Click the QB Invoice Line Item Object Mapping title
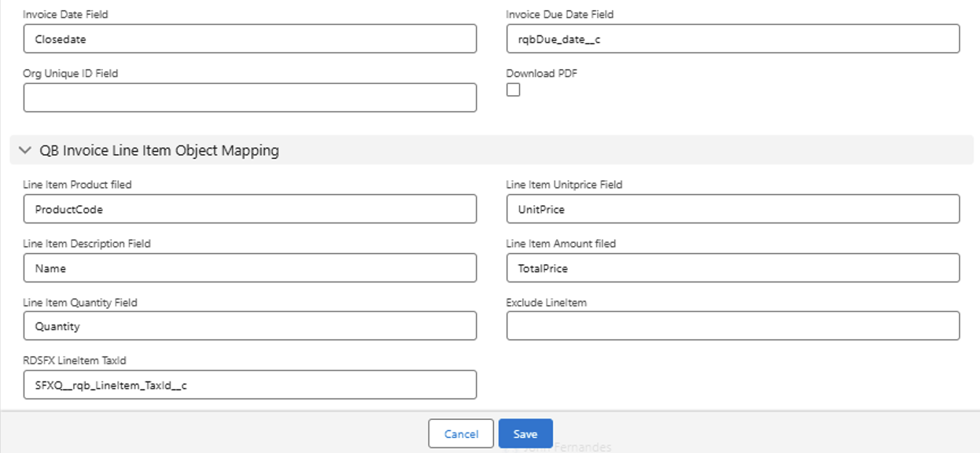The image size is (980, 453). [x=159, y=150]
